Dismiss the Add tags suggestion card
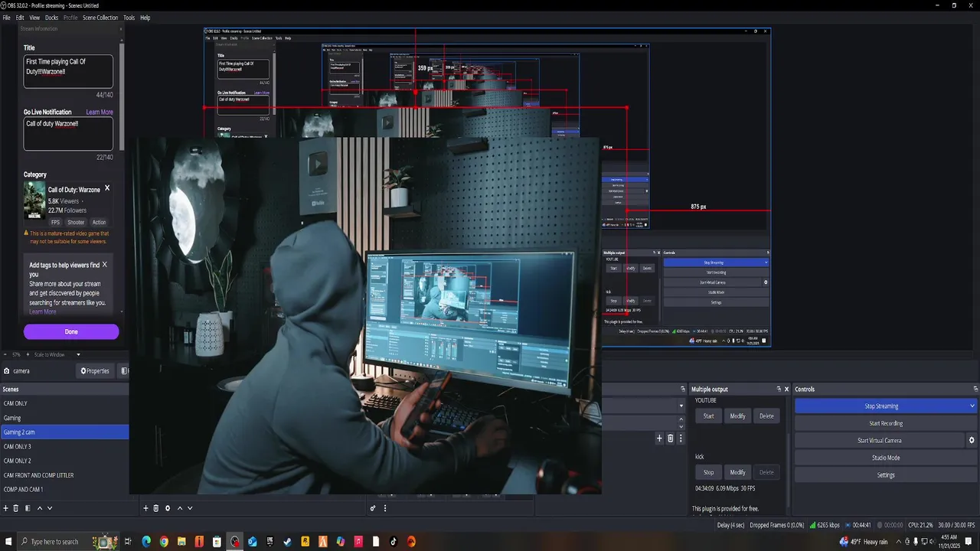This screenshot has width=980, height=551. [x=105, y=265]
